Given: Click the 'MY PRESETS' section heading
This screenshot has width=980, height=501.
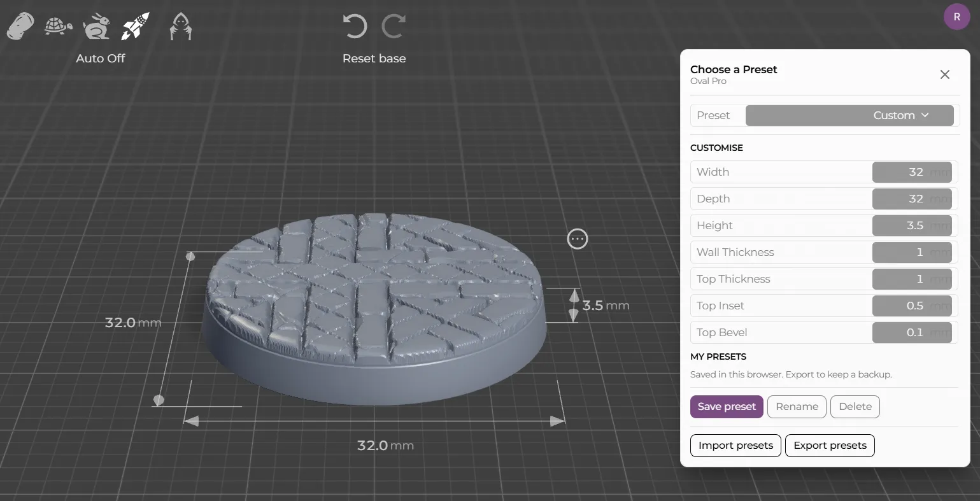Looking at the screenshot, I should 718,356.
